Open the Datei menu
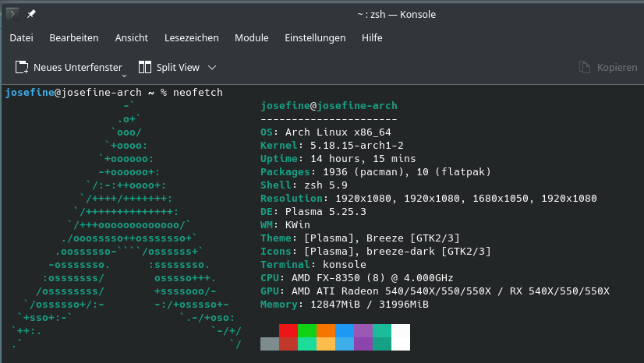 pos(21,37)
